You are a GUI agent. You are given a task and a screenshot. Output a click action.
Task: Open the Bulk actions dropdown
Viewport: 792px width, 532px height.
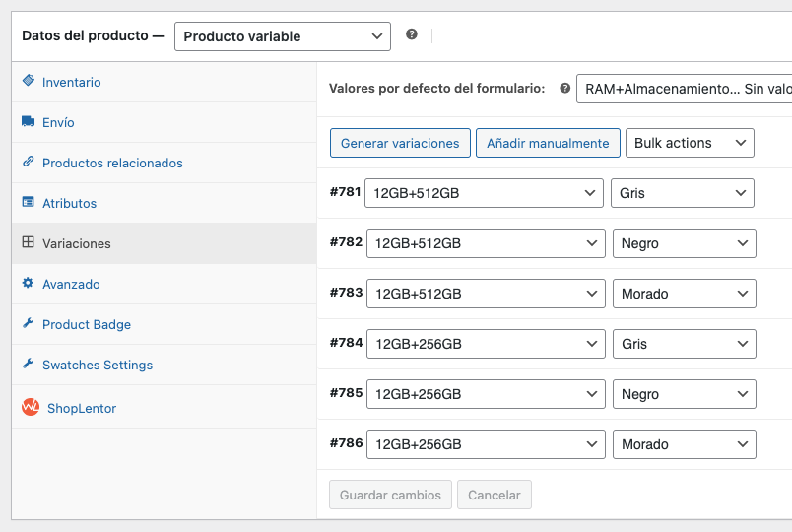689,143
